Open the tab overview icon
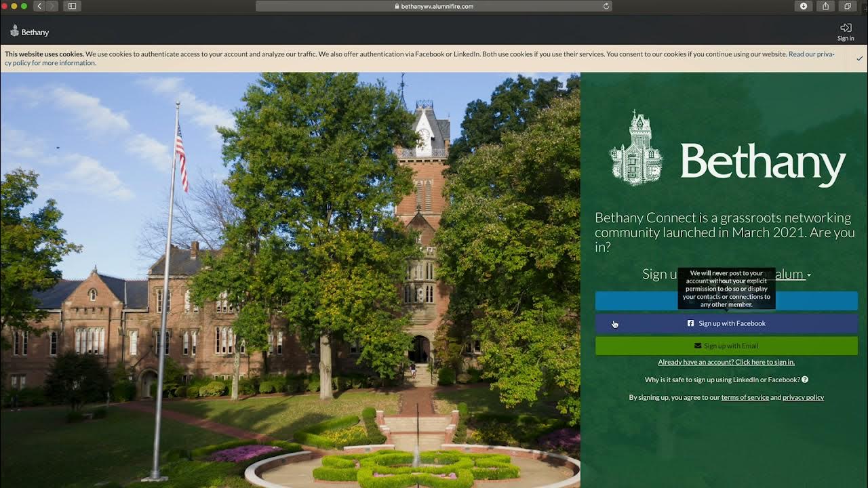Screen dimensions: 868x488 847,6
